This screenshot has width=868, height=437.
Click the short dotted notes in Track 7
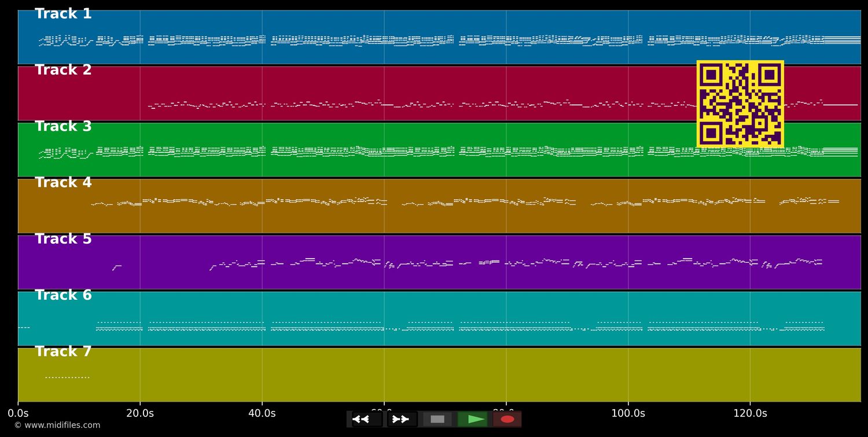(67, 377)
